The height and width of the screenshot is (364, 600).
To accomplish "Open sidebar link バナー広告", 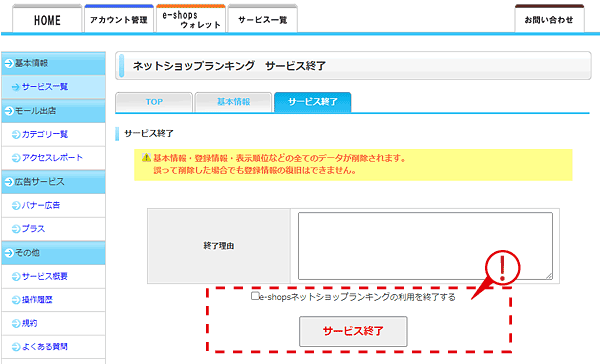I will coord(41,206).
